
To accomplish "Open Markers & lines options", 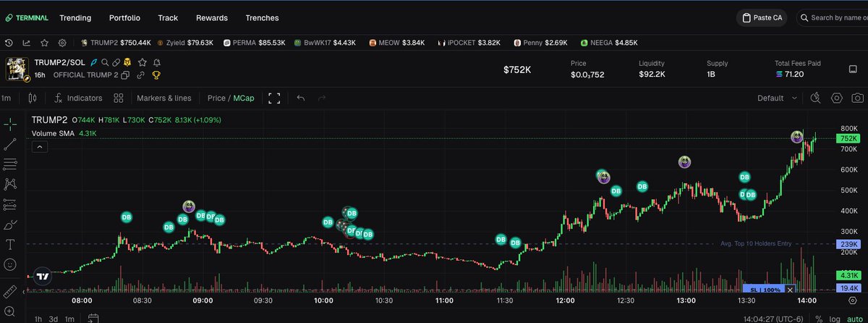I will coord(164,98).
